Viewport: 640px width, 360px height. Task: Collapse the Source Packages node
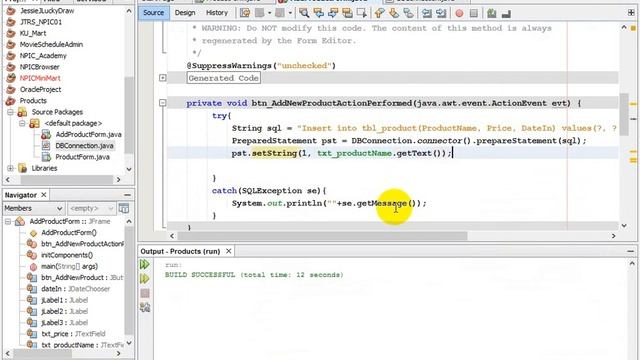(11, 112)
